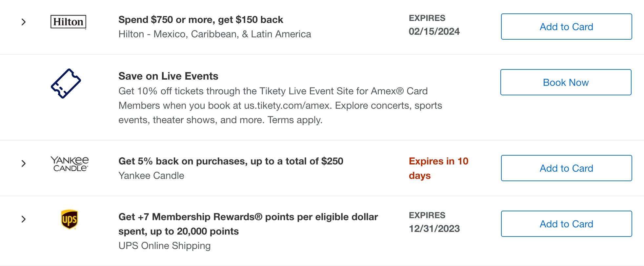Screen dimensions: 644x266
Task: Add the UPS offer to card
Action: [x=566, y=224]
